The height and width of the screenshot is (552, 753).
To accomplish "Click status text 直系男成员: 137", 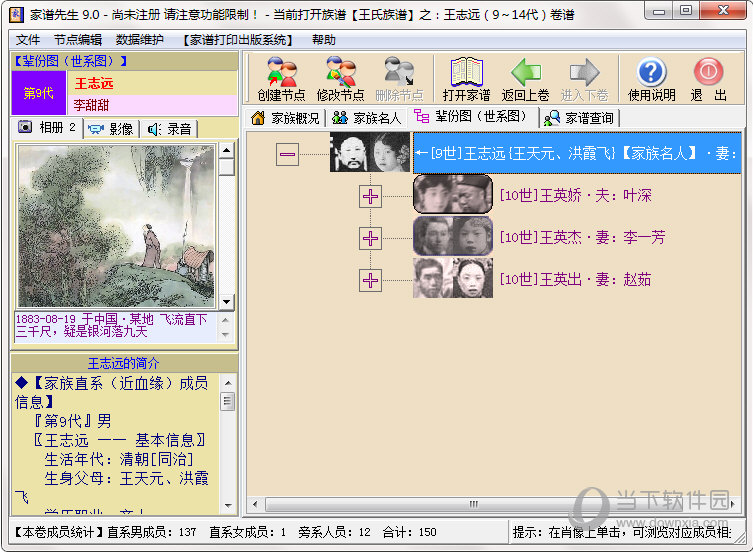I will point(152,532).
